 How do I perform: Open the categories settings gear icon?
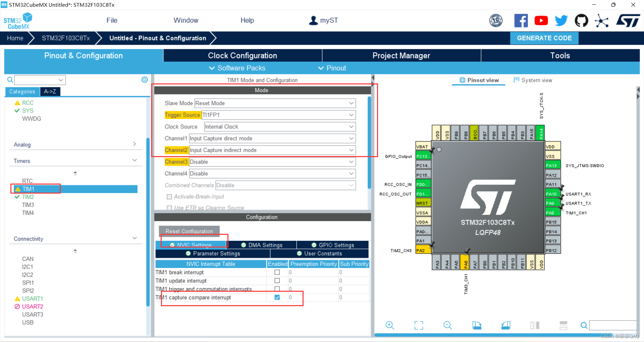[145, 80]
